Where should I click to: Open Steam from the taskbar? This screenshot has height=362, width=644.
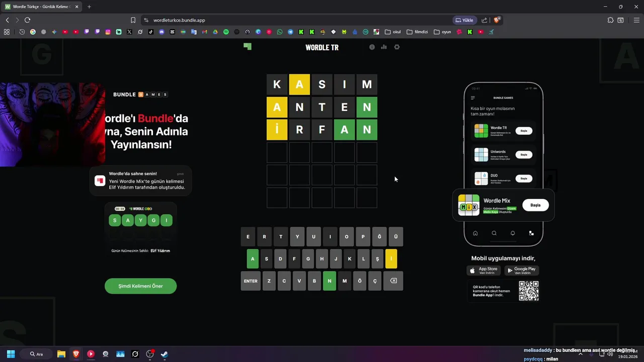coord(164,354)
